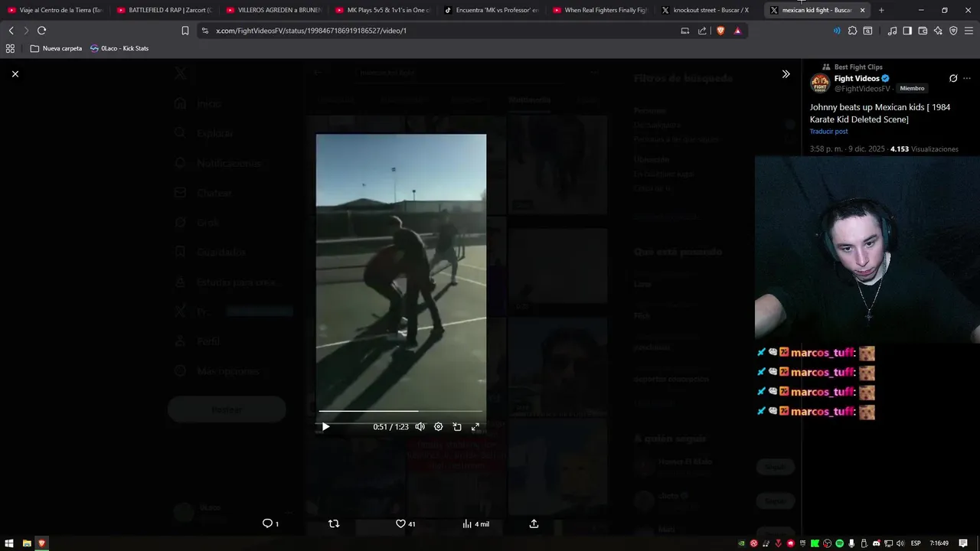This screenshot has width=980, height=551.
Task: Open the browser extensions puzzle icon
Action: (x=852, y=31)
